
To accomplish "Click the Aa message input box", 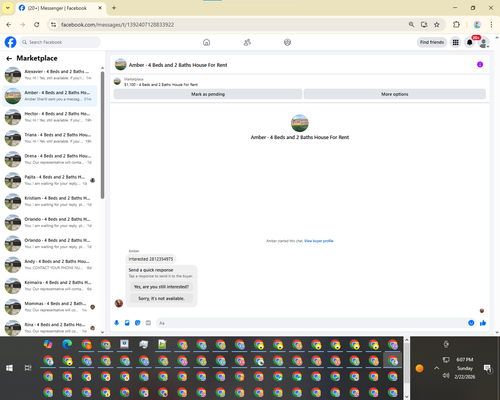I will point(312,323).
